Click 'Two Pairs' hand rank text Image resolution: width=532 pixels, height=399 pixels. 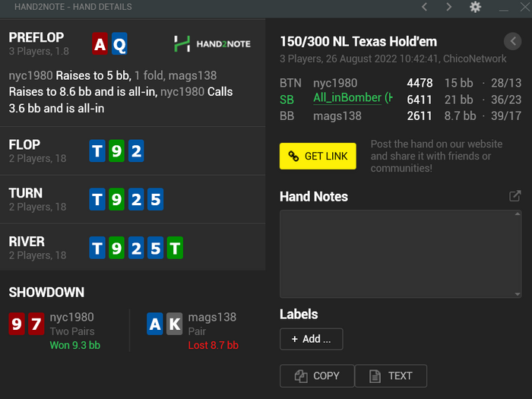(x=72, y=331)
